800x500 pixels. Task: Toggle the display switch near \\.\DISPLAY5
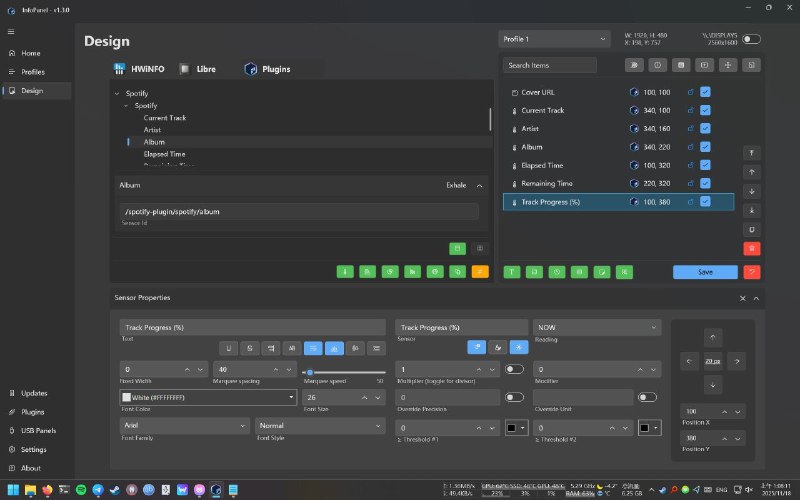click(x=750, y=39)
